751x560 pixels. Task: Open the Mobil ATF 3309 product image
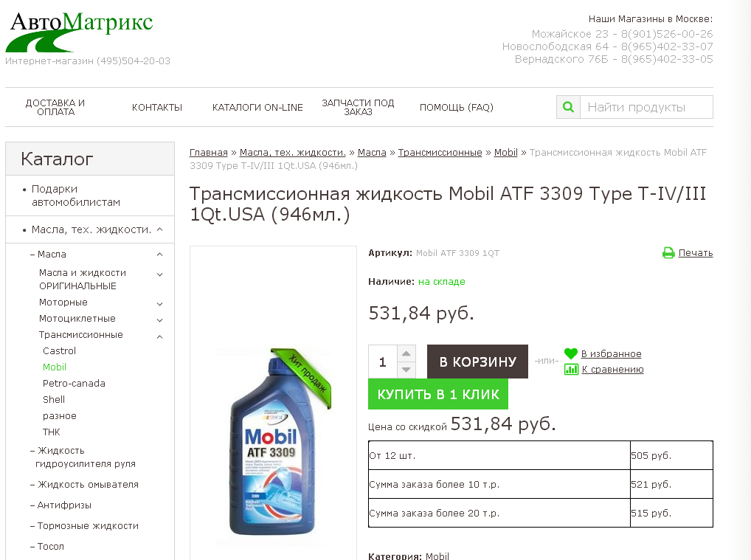coord(273,443)
